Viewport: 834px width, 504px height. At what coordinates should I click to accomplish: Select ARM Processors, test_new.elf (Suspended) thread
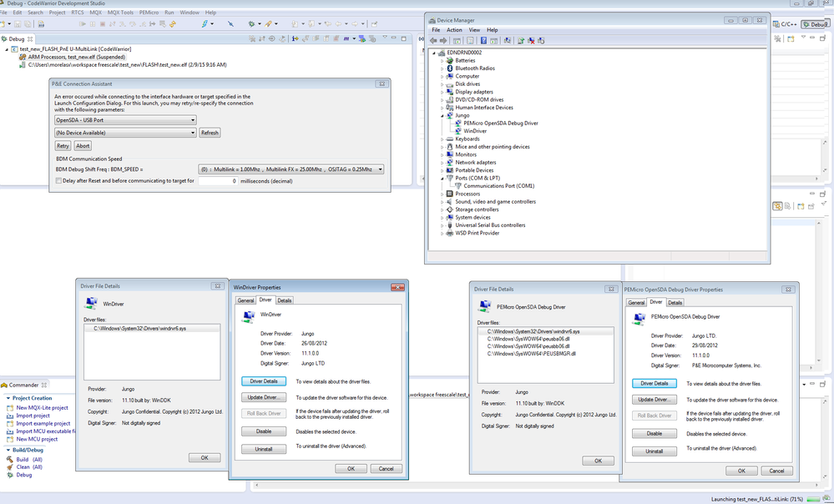coord(77,57)
